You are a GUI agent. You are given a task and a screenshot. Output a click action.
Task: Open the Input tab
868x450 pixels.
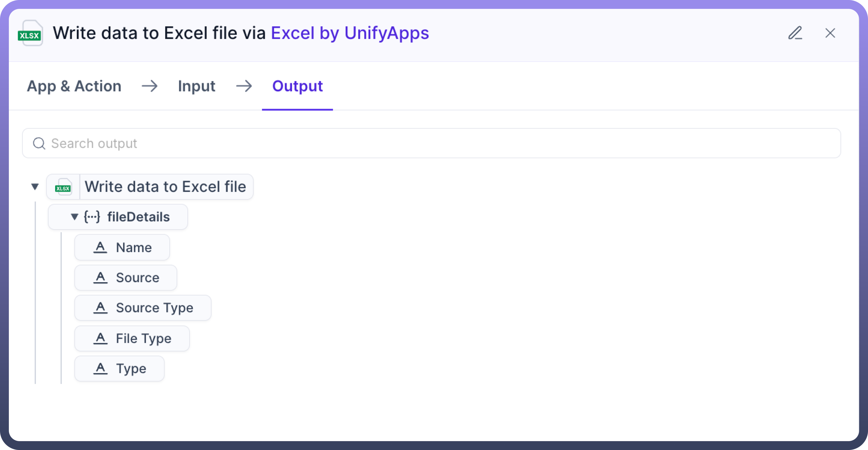tap(196, 86)
